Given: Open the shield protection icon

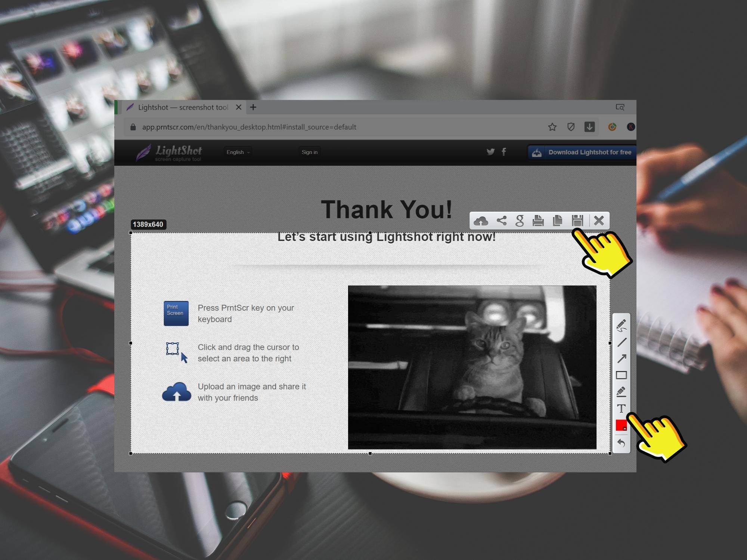Looking at the screenshot, I should [x=571, y=127].
